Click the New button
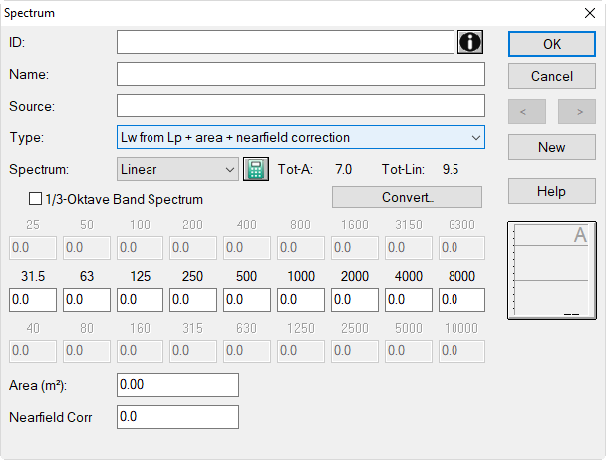The height and width of the screenshot is (460, 606). coord(552,147)
